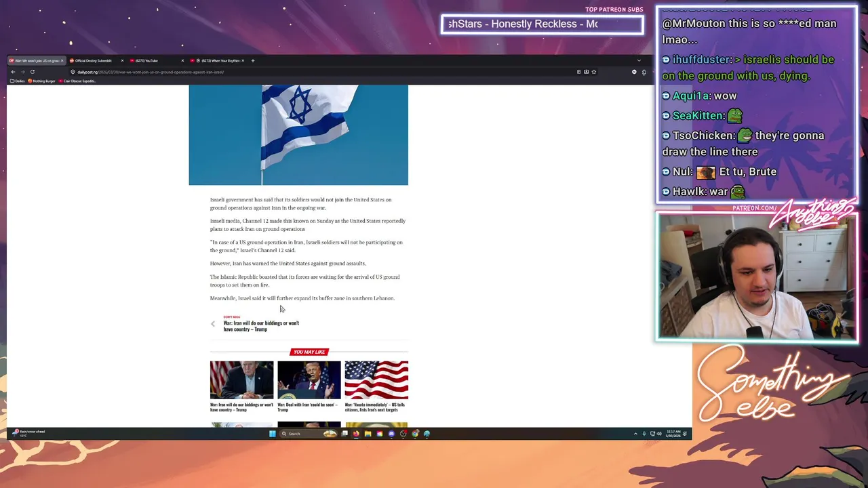Click chat message from ihuffduster
This screenshot has height=488, width=868.
pyautogui.click(x=749, y=68)
